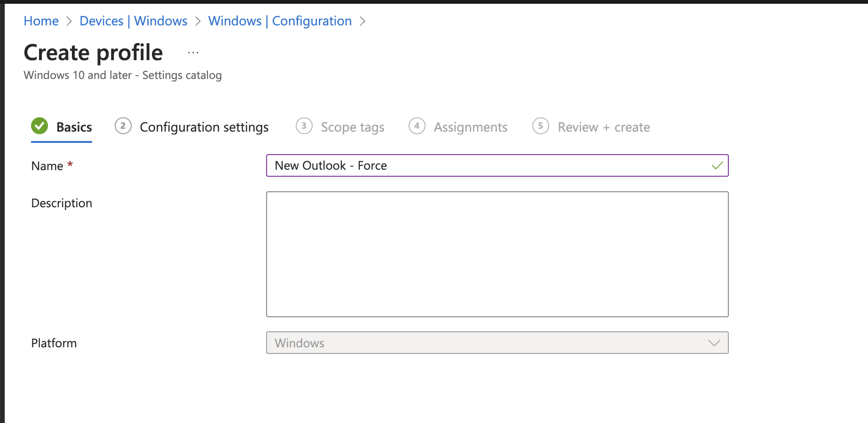868x423 pixels.
Task: Click the step 4 numbered circle icon
Action: pyautogui.click(x=417, y=126)
